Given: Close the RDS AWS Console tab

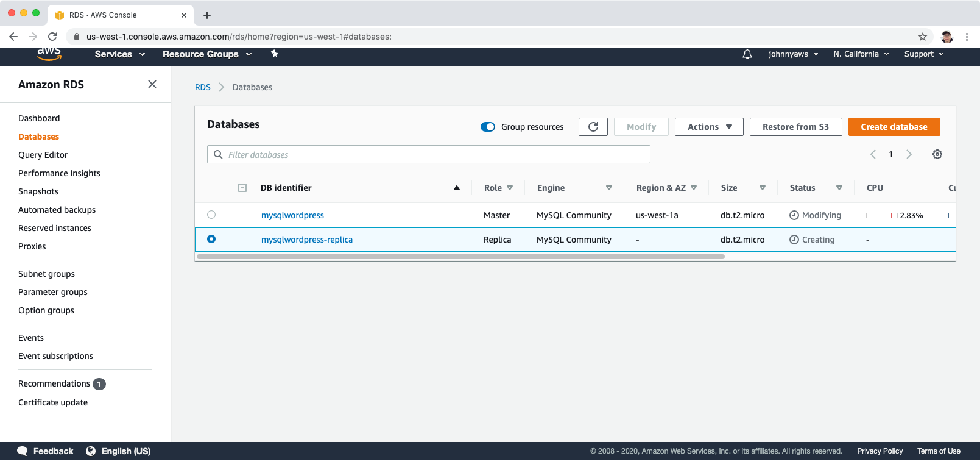Looking at the screenshot, I should (x=184, y=15).
